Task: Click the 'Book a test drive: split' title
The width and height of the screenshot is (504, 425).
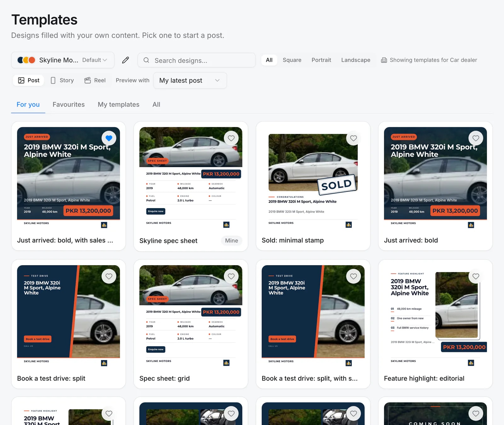Action: (51, 378)
